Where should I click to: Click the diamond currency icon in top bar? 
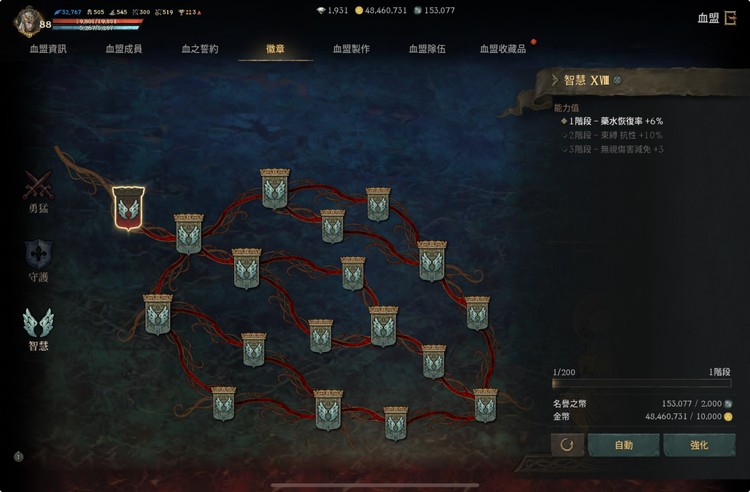tap(321, 11)
